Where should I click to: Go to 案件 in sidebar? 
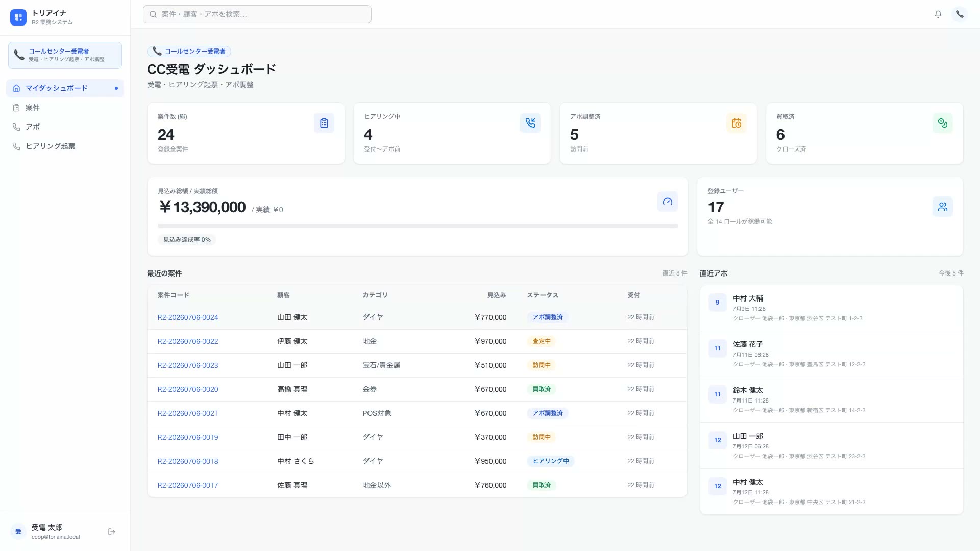tap(65, 108)
